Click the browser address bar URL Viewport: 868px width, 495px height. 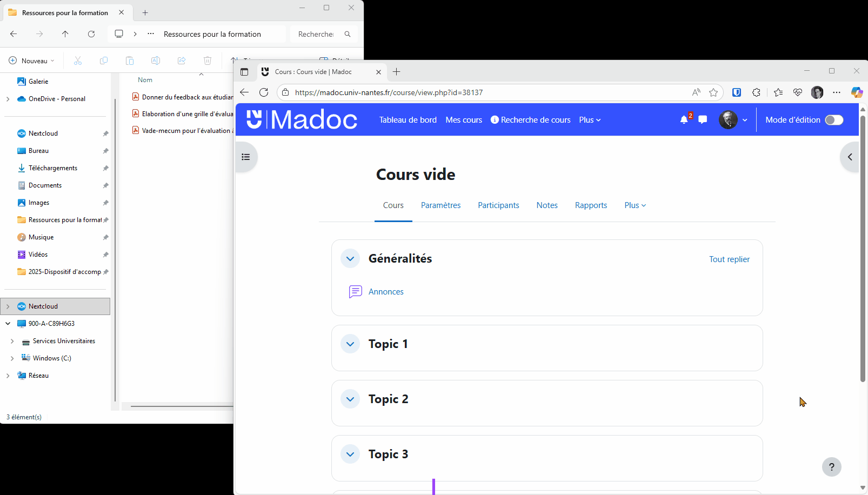[x=389, y=92]
